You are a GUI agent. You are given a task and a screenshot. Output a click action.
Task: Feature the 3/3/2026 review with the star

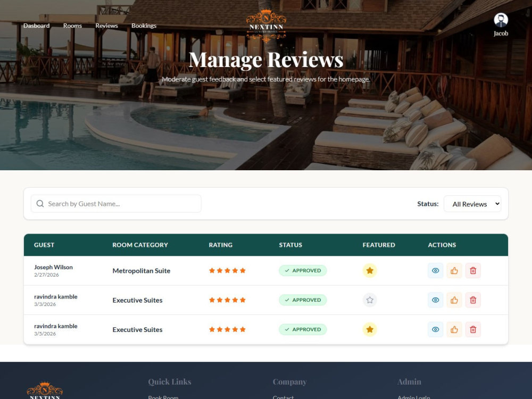pyautogui.click(x=370, y=300)
